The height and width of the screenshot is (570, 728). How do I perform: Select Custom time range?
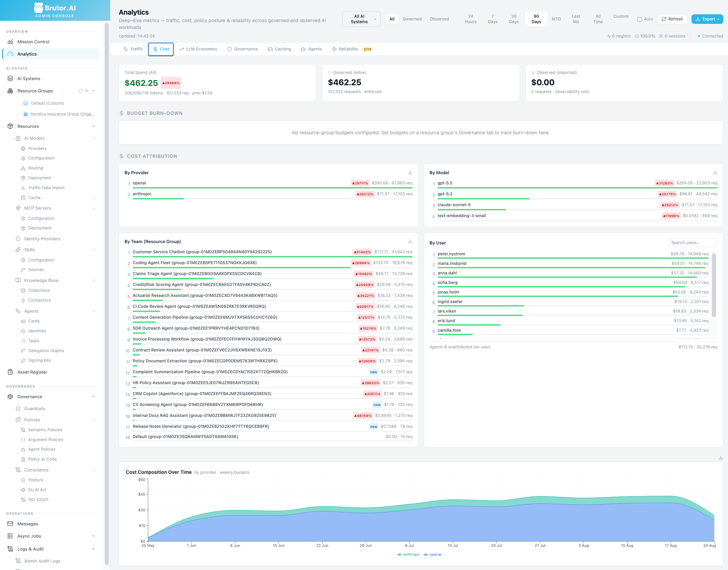point(621,16)
